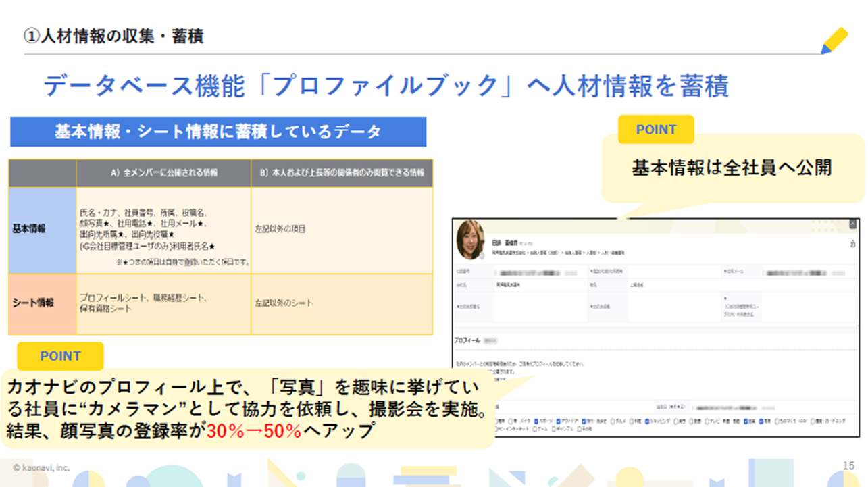This screenshot has width=868, height=487.
Task: Click the blue 基本情報・シート情報 banner
Action: [x=218, y=132]
